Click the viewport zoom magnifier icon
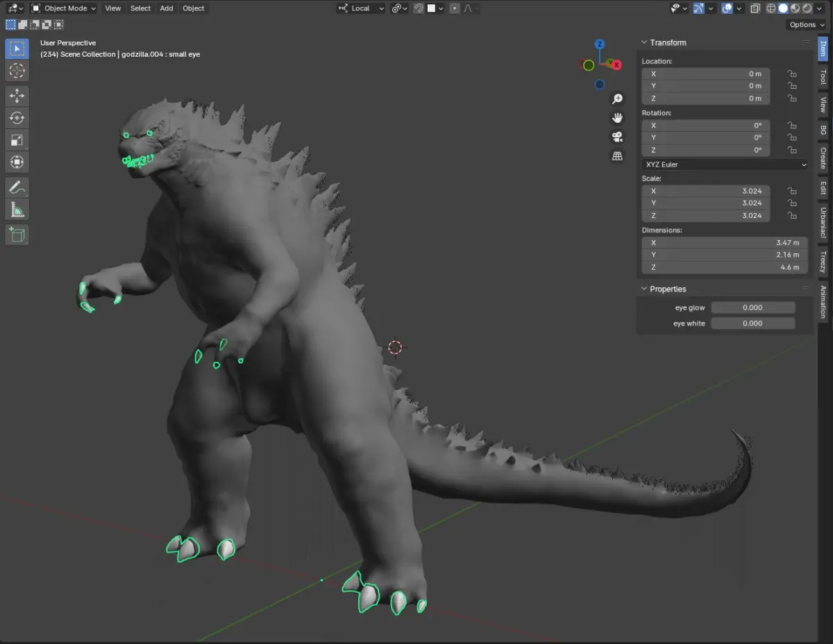833x644 pixels. pyautogui.click(x=617, y=99)
